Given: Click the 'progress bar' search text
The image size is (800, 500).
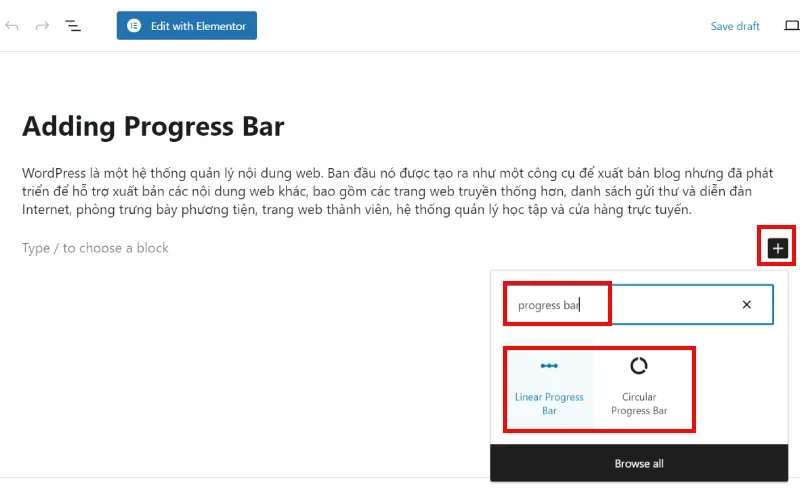Looking at the screenshot, I should point(548,305).
